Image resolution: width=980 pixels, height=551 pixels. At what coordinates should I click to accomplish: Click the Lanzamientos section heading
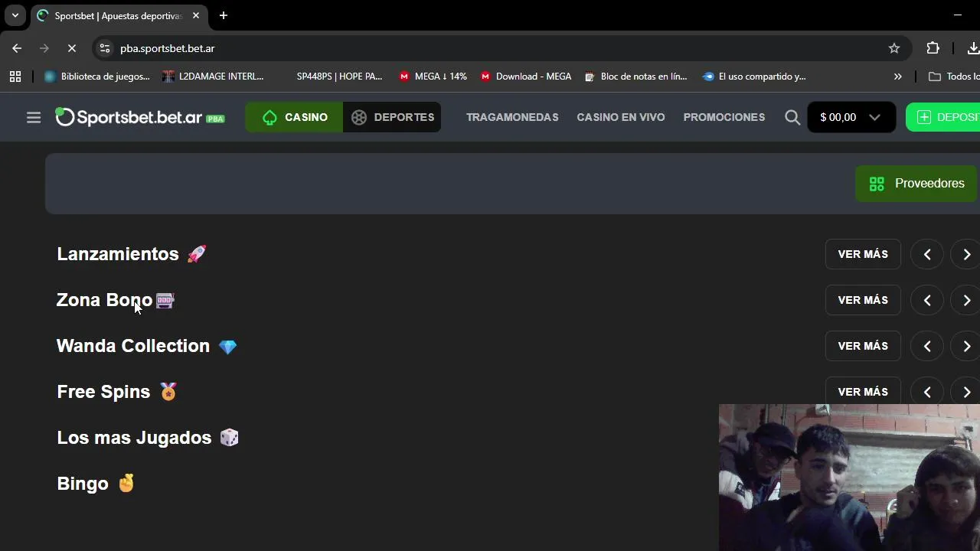pos(132,254)
